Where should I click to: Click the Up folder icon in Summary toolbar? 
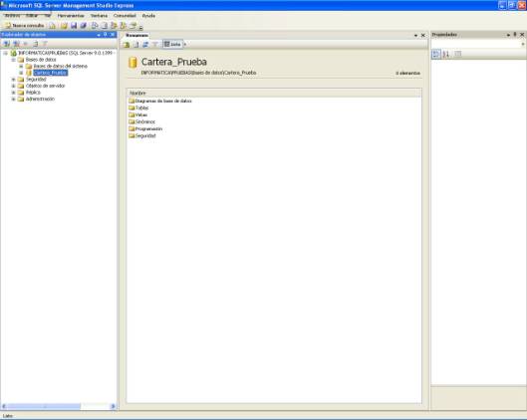coord(127,45)
